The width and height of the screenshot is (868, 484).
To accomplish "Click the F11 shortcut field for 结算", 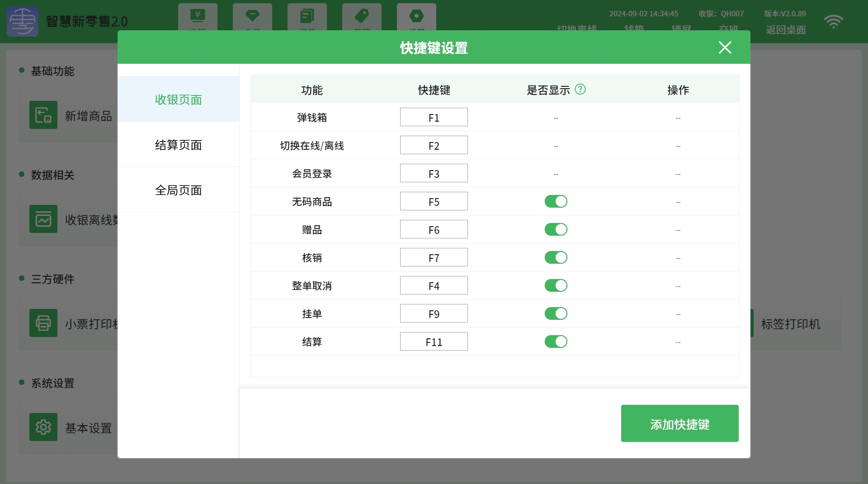I will point(434,342).
